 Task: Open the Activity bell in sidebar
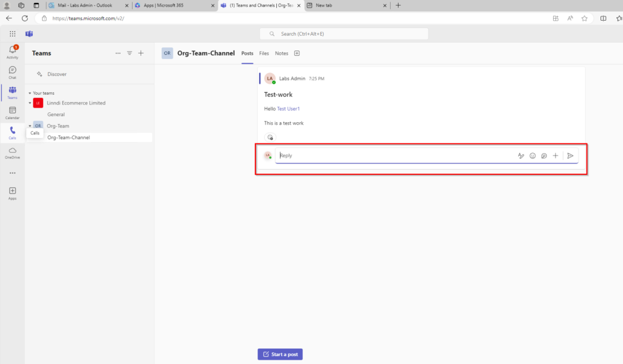click(12, 52)
